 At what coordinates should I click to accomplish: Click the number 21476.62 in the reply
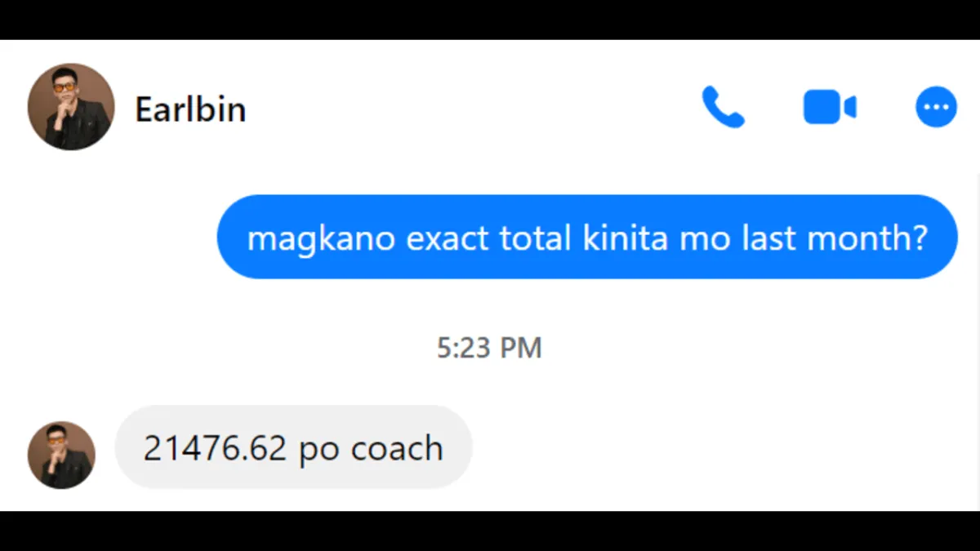click(215, 448)
